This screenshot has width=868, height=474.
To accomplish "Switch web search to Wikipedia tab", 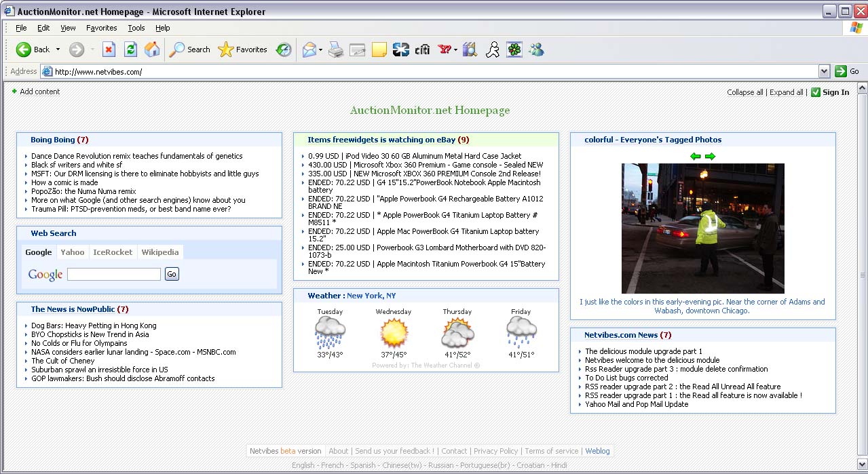I will point(159,252).
